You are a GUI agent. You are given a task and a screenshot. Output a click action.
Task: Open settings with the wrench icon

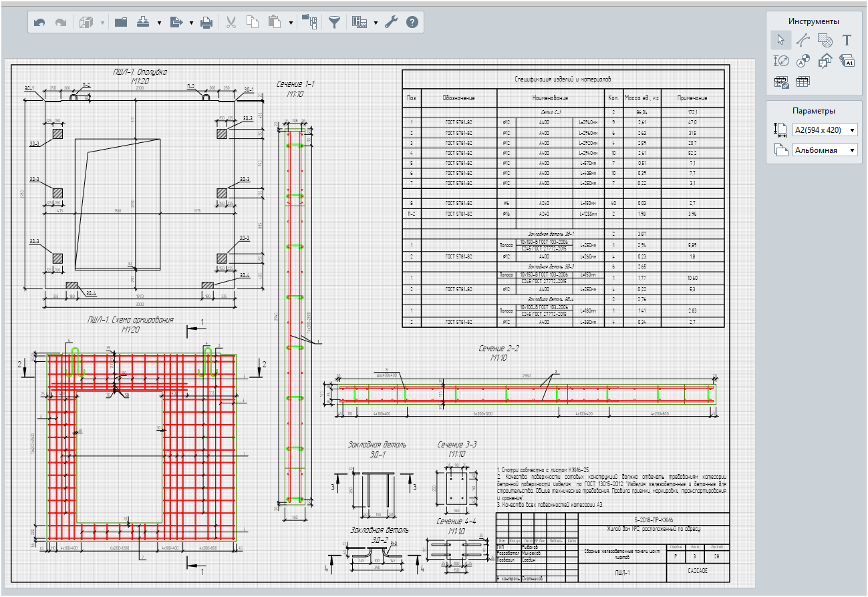pos(392,23)
